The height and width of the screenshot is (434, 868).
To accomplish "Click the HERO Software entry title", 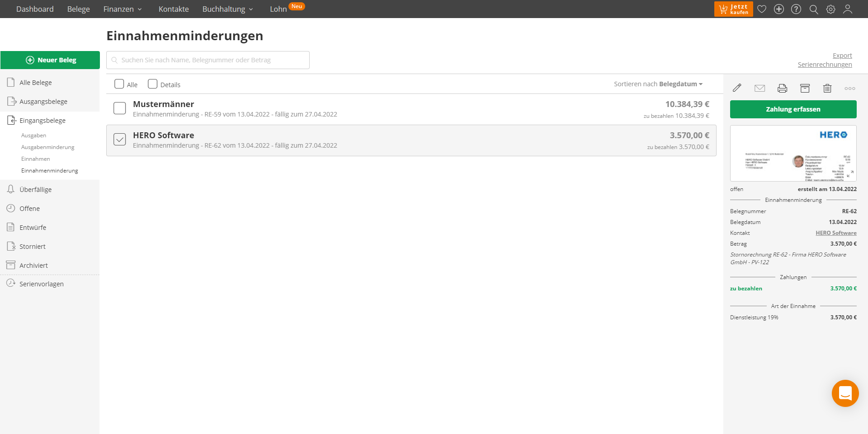I will tap(163, 135).
